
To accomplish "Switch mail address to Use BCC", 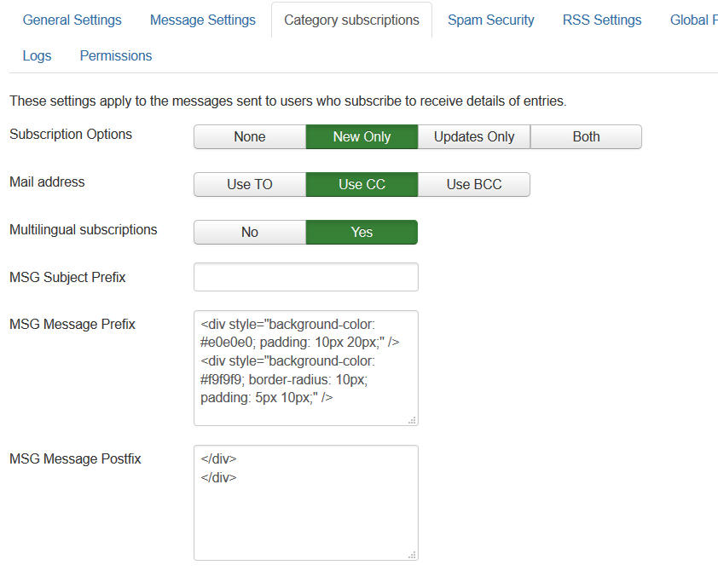I will click(474, 185).
